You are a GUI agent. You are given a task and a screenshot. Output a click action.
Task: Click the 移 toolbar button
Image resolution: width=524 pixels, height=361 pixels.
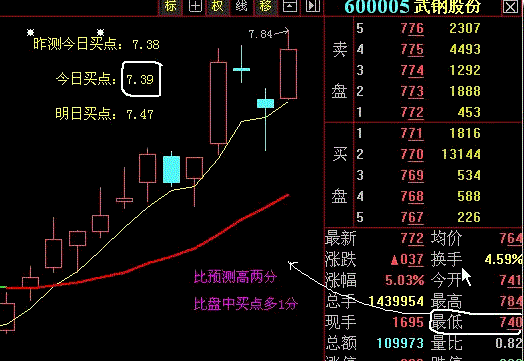pyautogui.click(x=266, y=6)
